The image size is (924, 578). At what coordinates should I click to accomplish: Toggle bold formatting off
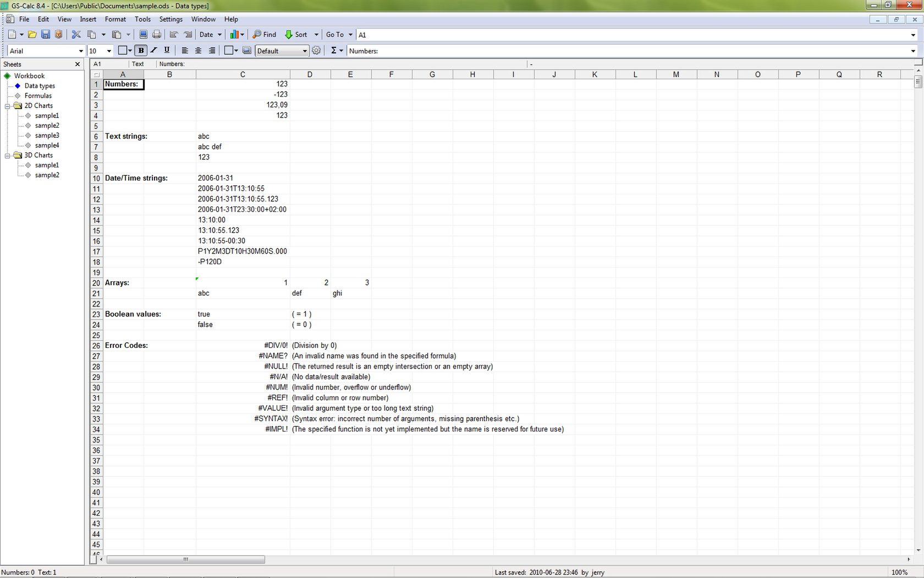141,50
